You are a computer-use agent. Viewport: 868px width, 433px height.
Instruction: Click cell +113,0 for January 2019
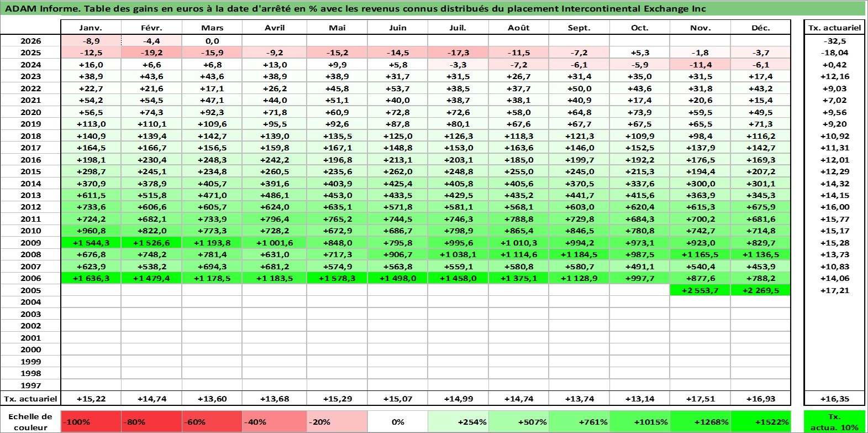pos(91,124)
